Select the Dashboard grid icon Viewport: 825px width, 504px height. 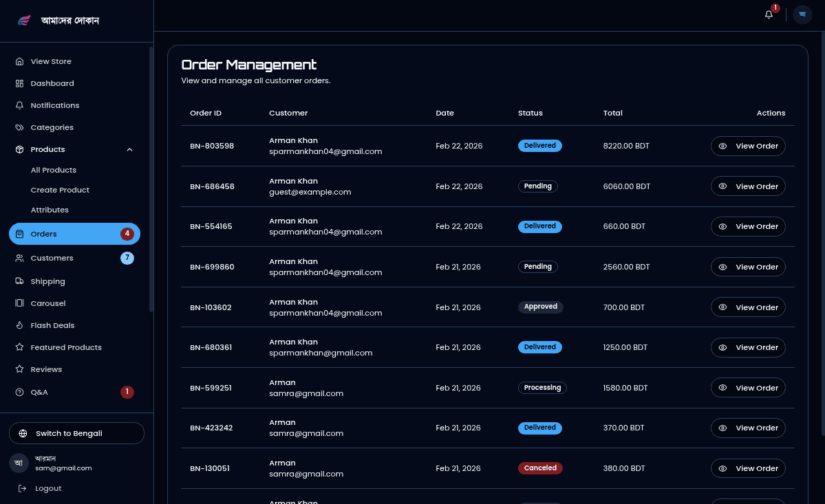click(19, 83)
